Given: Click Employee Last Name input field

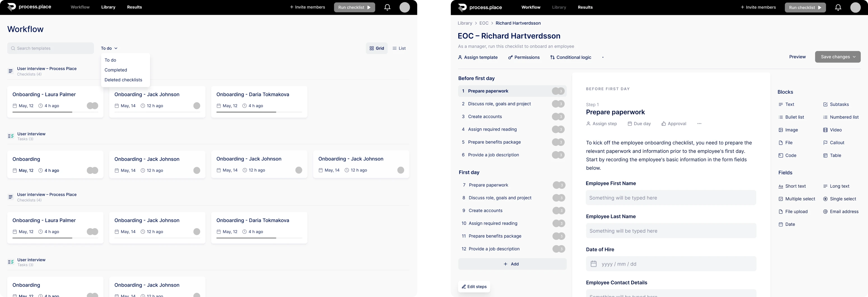Looking at the screenshot, I should [x=671, y=231].
